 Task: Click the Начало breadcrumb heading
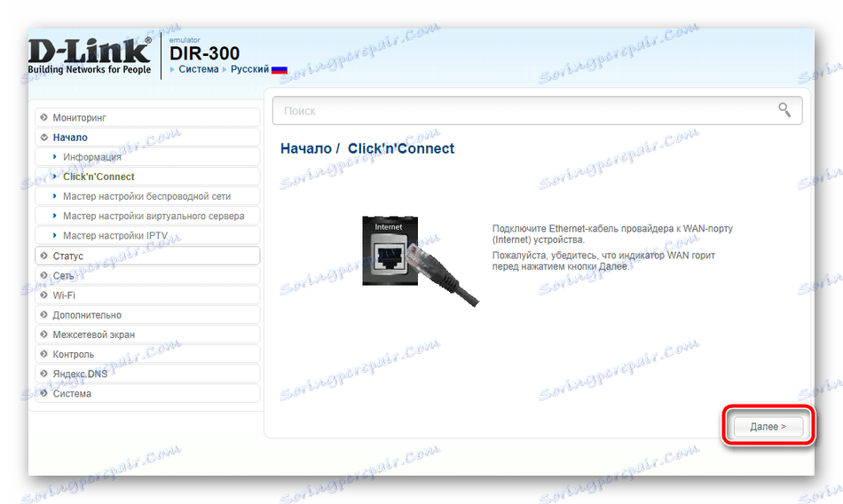306,148
